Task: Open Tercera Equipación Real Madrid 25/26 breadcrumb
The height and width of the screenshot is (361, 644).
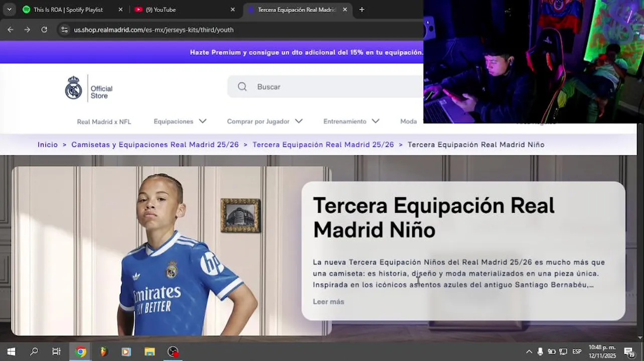Action: [323, 144]
